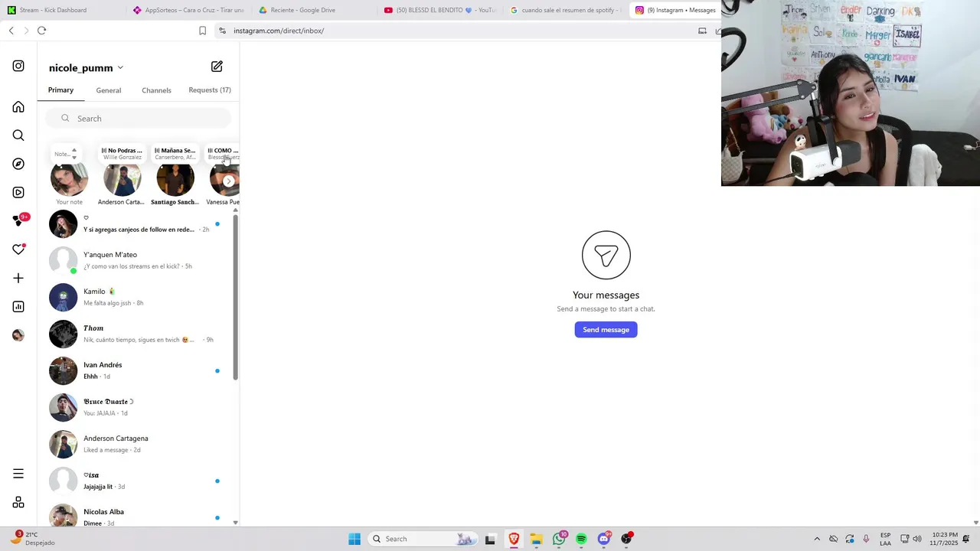The height and width of the screenshot is (551, 980).
Task: Open the More hamburger menu icon
Action: 18,474
